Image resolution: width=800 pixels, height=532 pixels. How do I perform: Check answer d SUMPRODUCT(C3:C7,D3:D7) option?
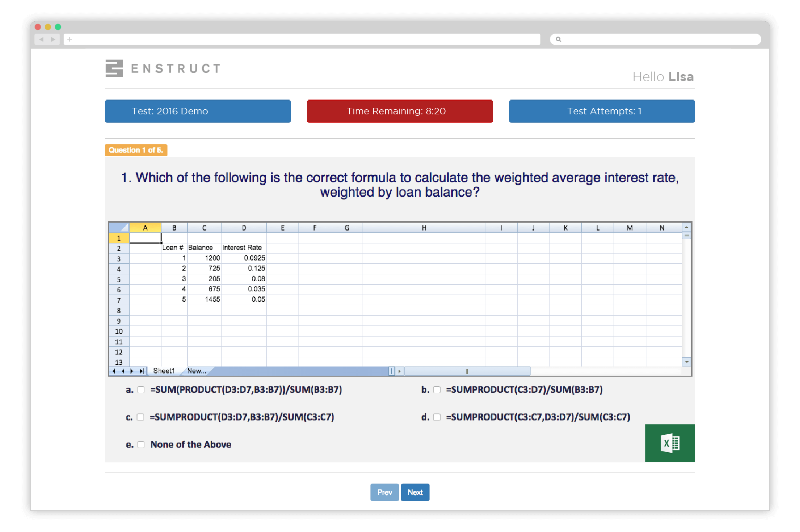[437, 417]
